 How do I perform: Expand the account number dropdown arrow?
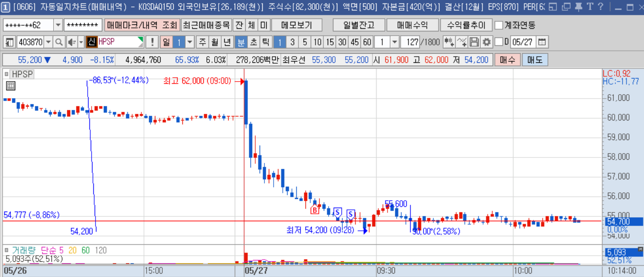tap(58, 25)
